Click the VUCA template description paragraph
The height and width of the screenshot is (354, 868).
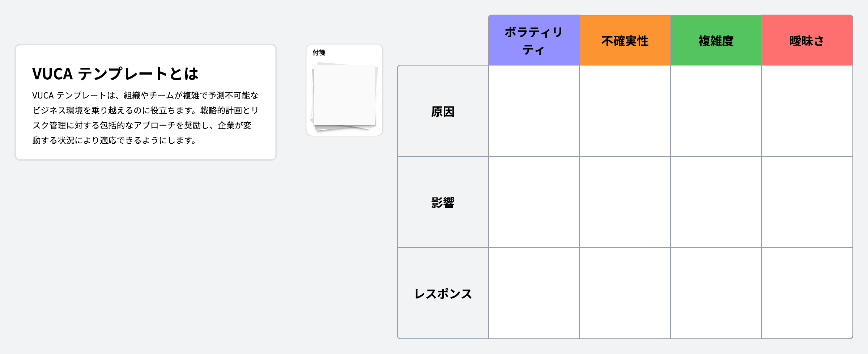coord(145,118)
